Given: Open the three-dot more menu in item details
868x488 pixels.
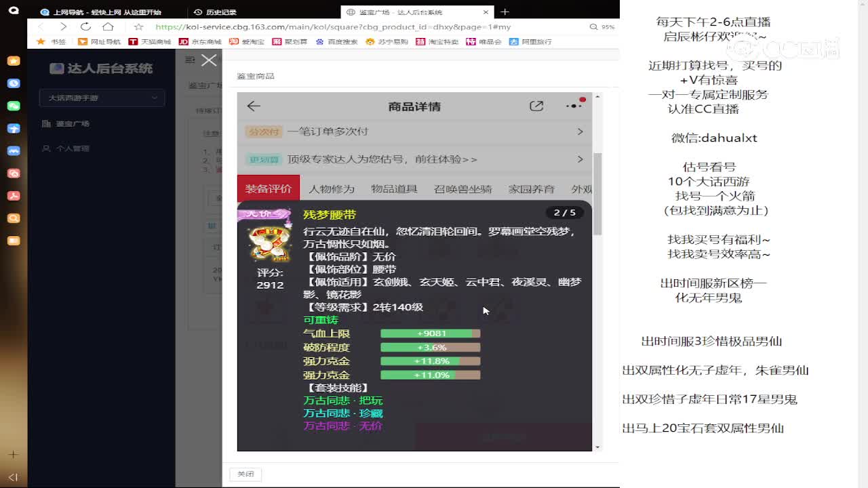Looking at the screenshot, I should (x=574, y=106).
